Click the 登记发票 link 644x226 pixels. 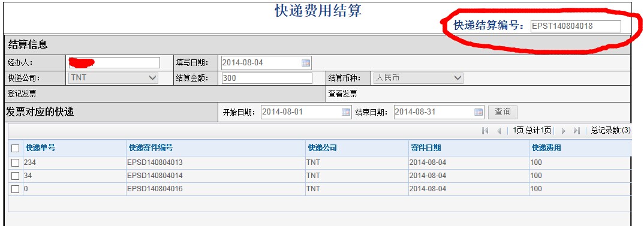[22, 94]
